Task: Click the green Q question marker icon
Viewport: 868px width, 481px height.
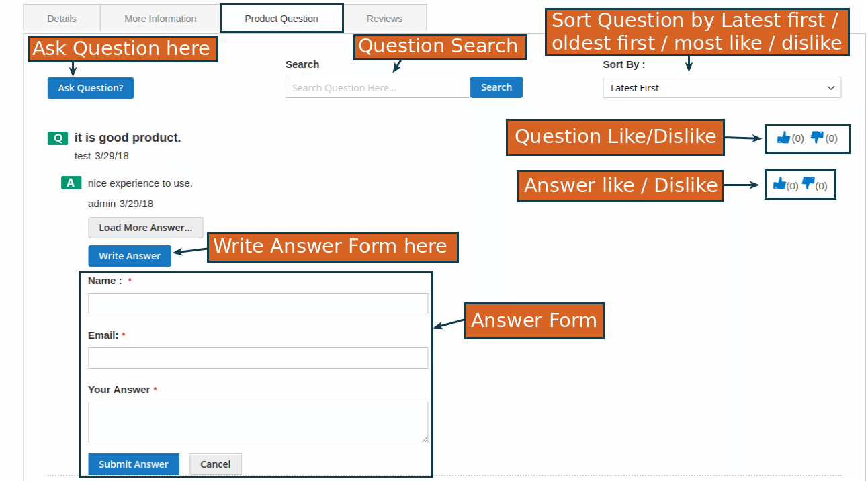Action: click(x=58, y=138)
